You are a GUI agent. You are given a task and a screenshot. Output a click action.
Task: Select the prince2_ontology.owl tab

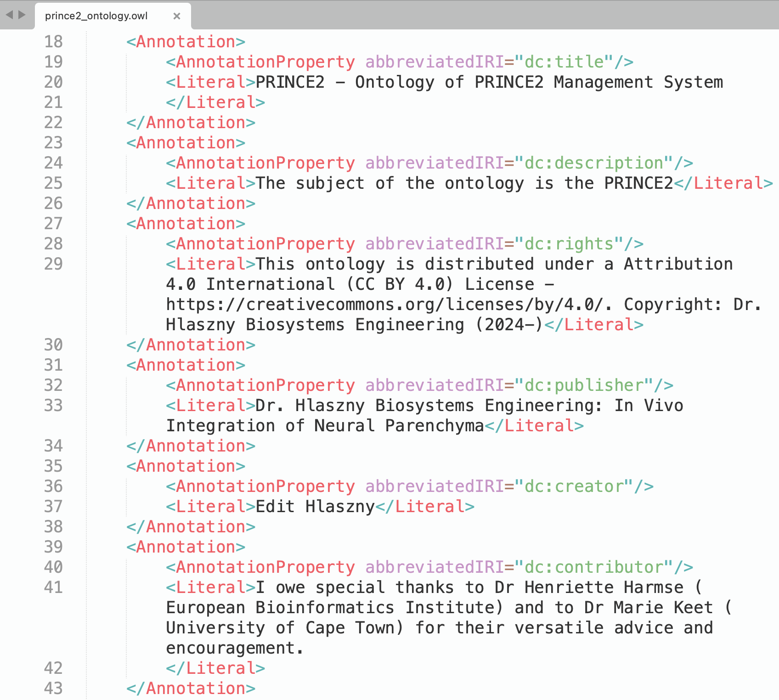pos(96,16)
